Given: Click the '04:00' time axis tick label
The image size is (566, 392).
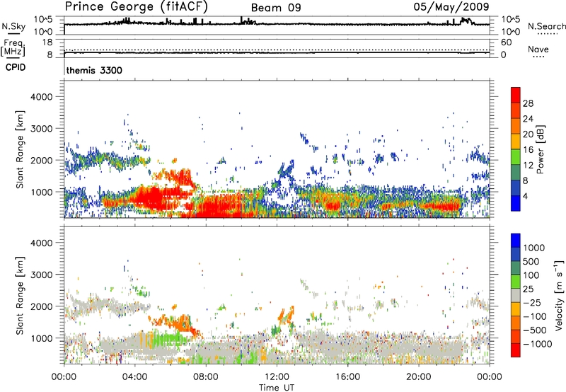Looking at the screenshot, I should (134, 377).
